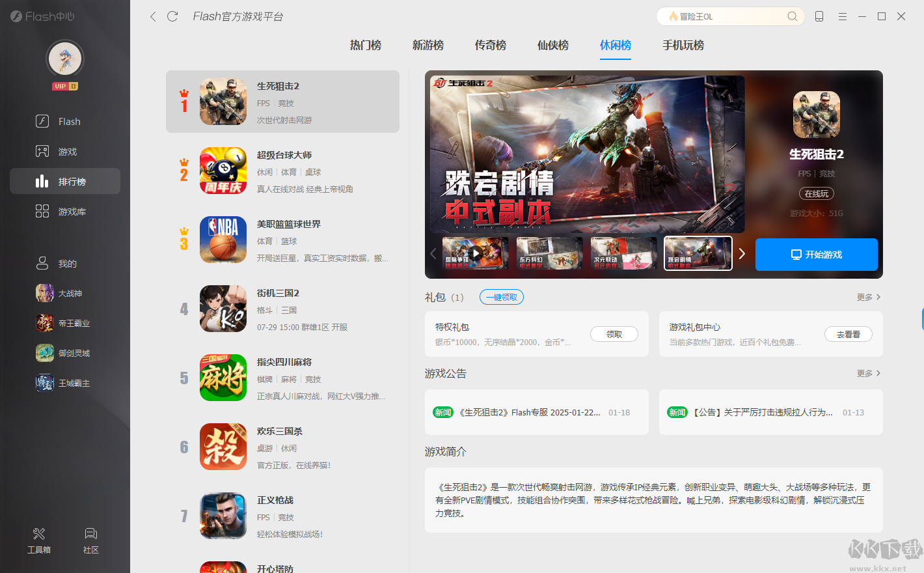Switch to the 手机玩榜 tab
The height and width of the screenshot is (573, 924).
click(683, 45)
